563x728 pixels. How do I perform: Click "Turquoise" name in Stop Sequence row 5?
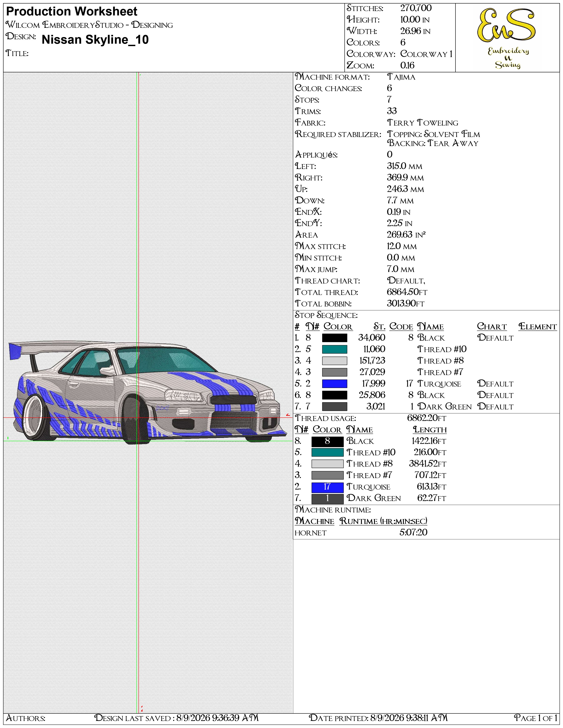point(439,384)
